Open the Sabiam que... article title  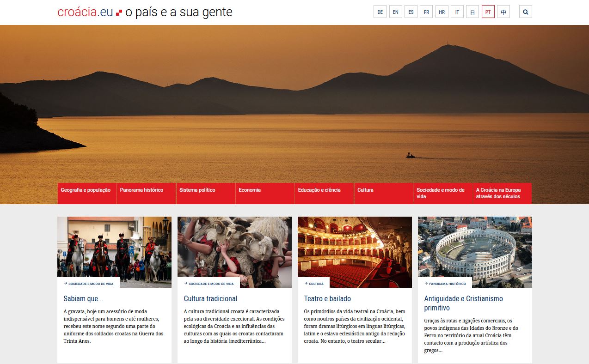tap(84, 298)
